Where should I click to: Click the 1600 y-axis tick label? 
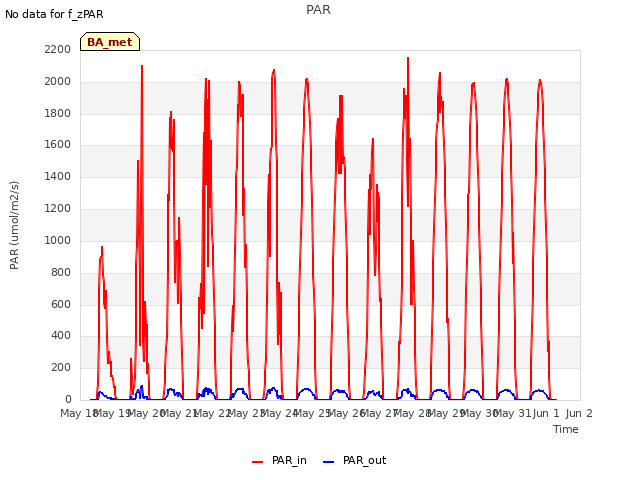[58, 145]
